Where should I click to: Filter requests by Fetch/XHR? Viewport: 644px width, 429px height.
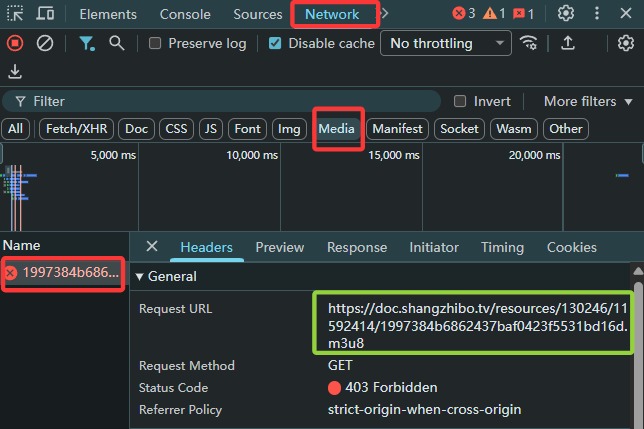click(76, 129)
